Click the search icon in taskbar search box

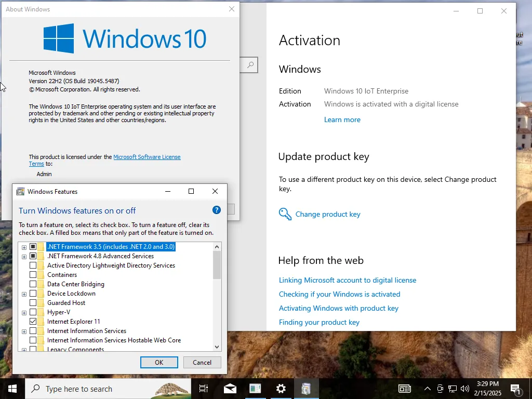pos(35,389)
